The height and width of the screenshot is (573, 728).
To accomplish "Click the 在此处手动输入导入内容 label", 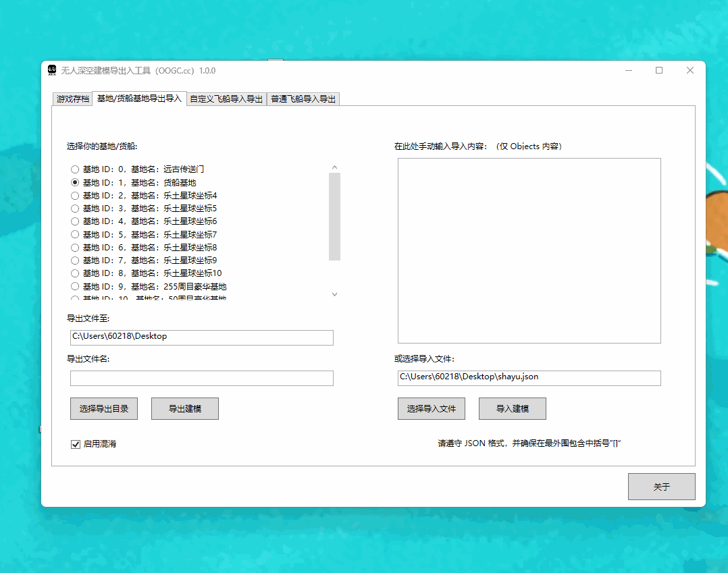I will point(478,146).
